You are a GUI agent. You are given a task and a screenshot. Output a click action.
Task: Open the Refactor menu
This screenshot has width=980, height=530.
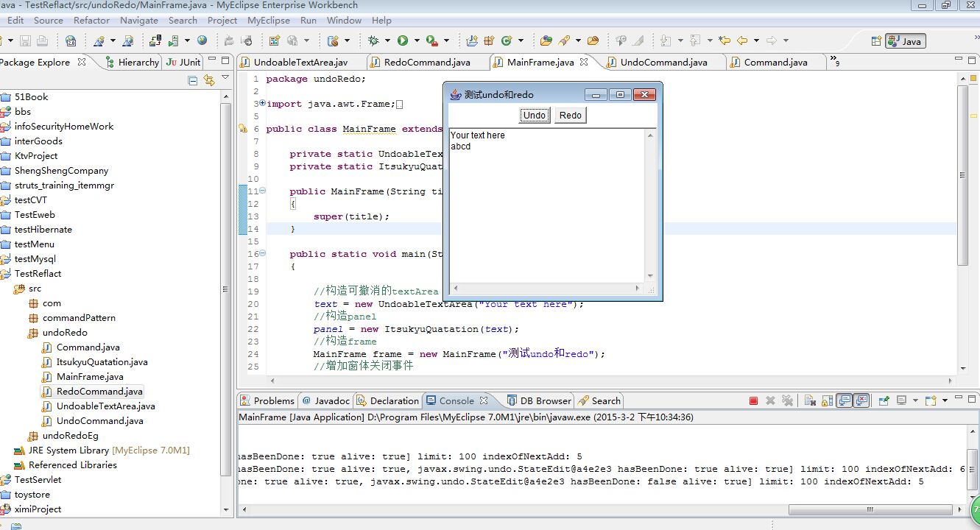pos(92,20)
